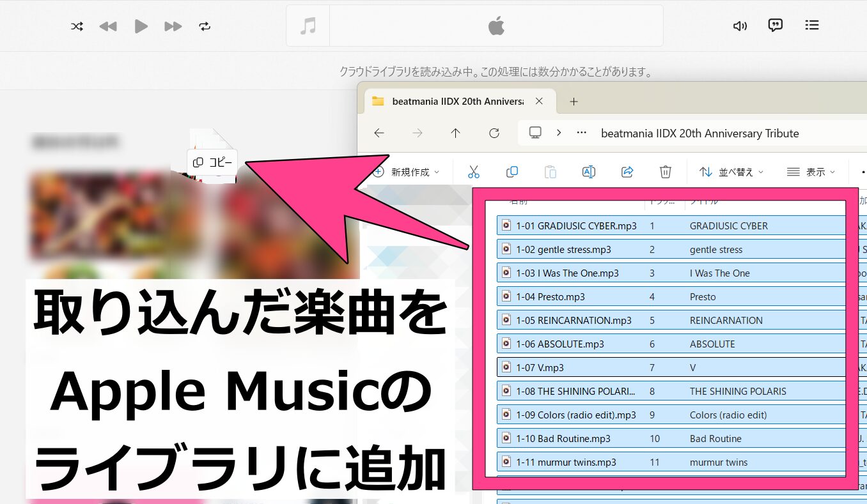This screenshot has height=504, width=867.
Task: Select file 1-11 murmur twins.mp3
Action: pos(566,462)
